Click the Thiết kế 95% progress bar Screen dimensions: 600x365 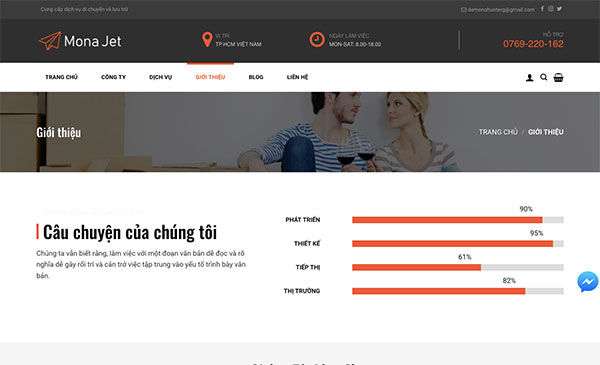click(458, 244)
